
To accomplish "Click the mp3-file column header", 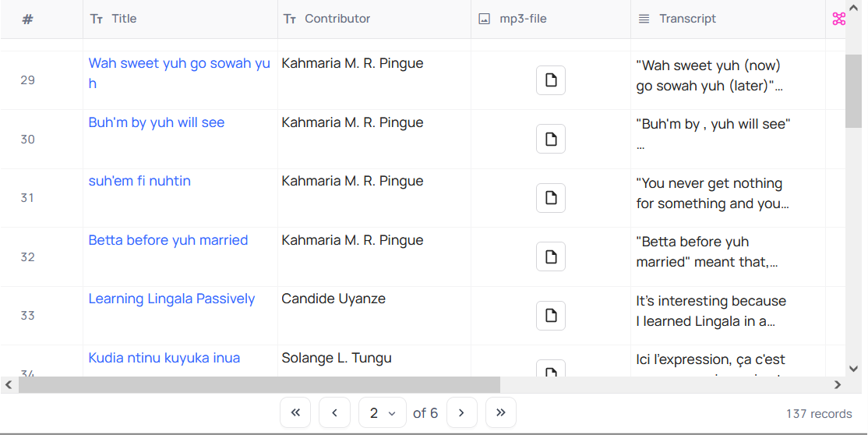I will (x=551, y=19).
